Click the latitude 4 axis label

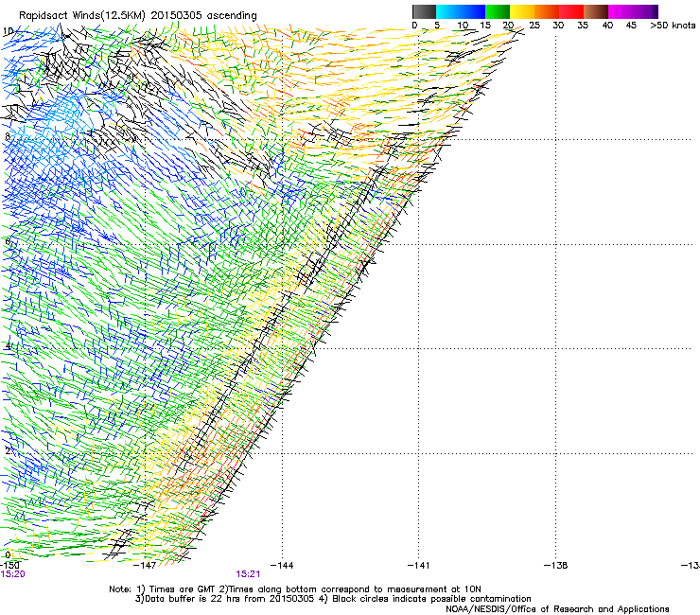click(x=8, y=346)
